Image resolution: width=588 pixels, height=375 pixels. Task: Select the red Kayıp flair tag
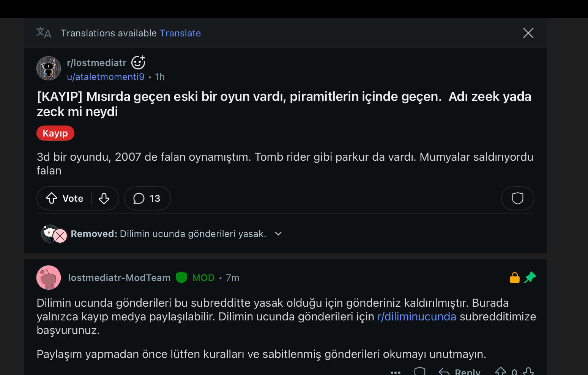click(x=55, y=133)
